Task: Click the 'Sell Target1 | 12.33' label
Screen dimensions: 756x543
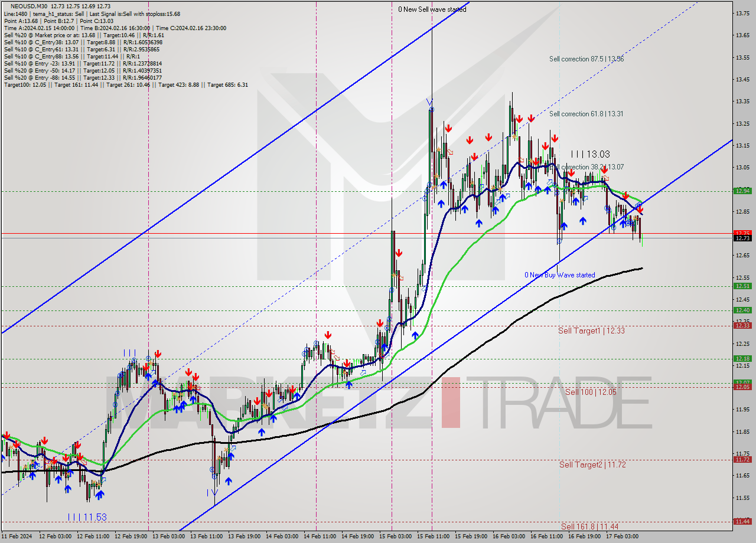Action: 591,331
